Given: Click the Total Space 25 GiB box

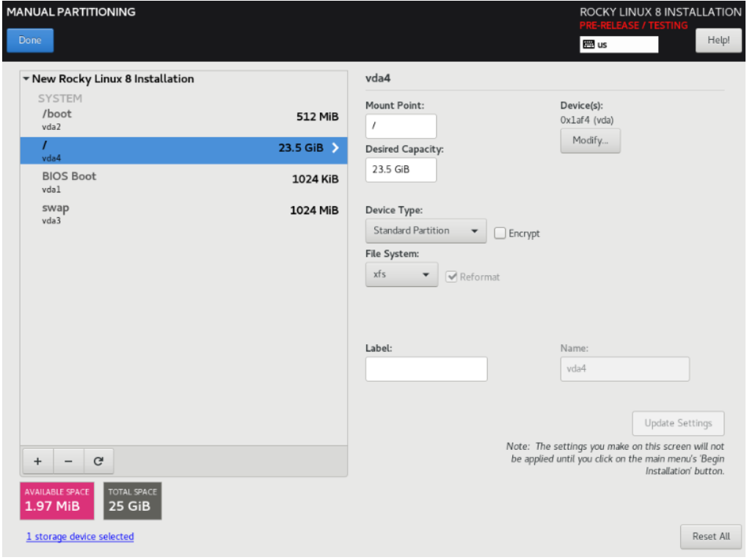Looking at the screenshot, I should coord(132,501).
